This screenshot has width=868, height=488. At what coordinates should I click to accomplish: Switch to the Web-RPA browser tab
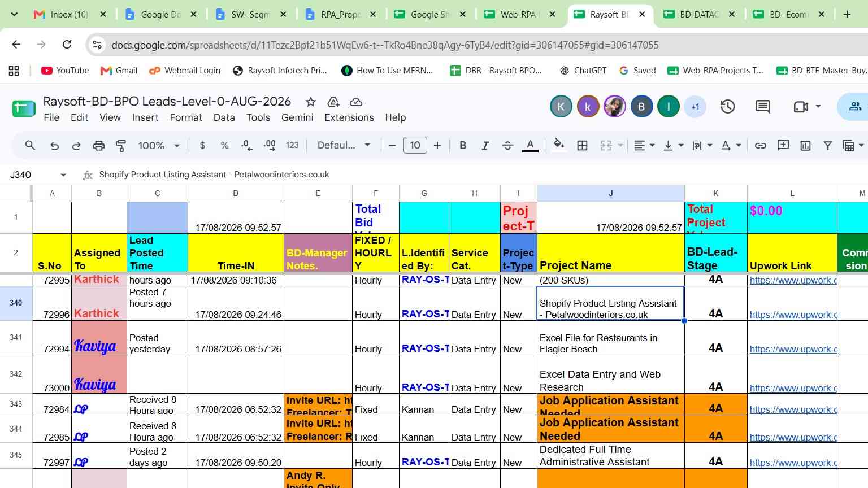pyautogui.click(x=519, y=14)
